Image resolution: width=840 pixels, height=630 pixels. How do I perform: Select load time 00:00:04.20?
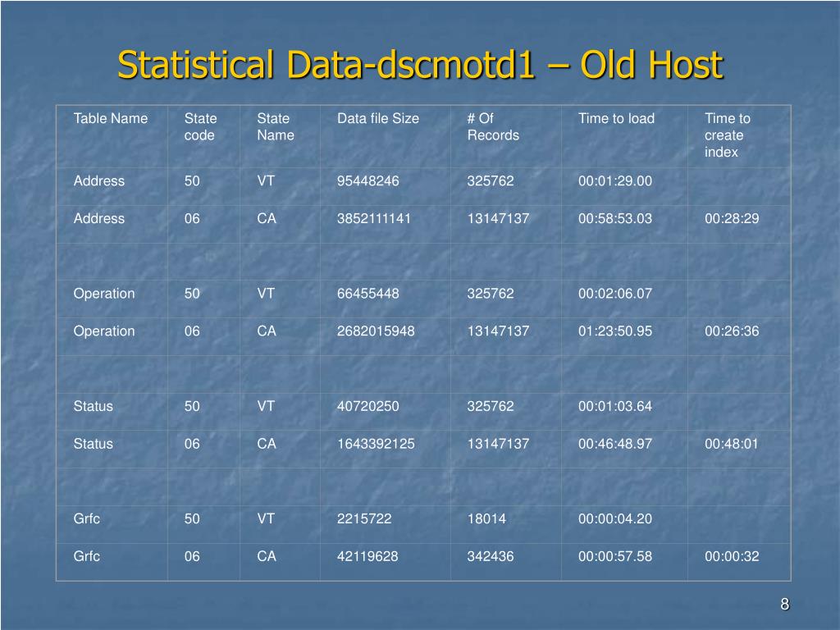tap(615, 518)
